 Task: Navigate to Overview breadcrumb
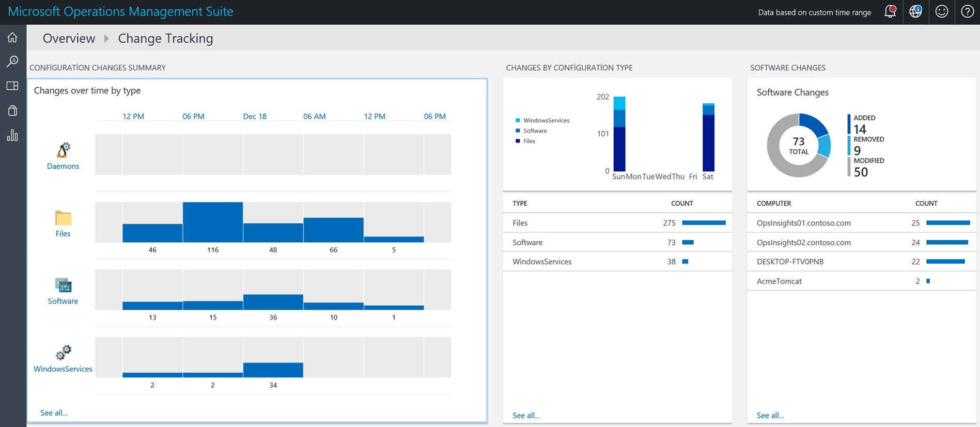69,38
